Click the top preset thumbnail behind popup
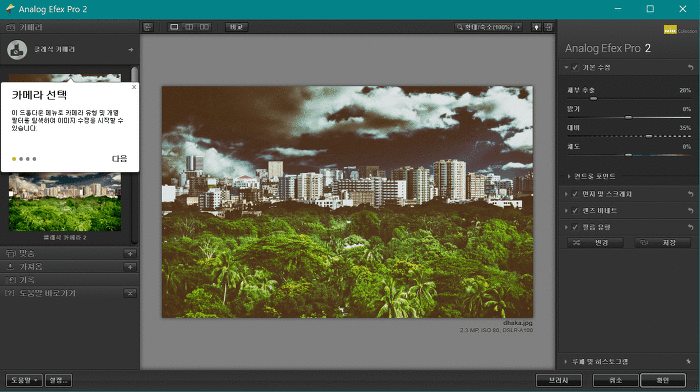Image resolution: width=700 pixels, height=392 pixels. 65,78
